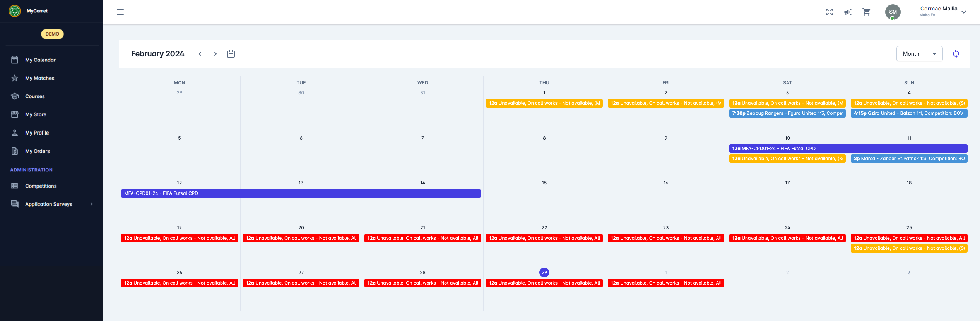
Task: Select MFA-CPD01-24 FIFA Futsal CPD event on 12th
Action: 301,193
